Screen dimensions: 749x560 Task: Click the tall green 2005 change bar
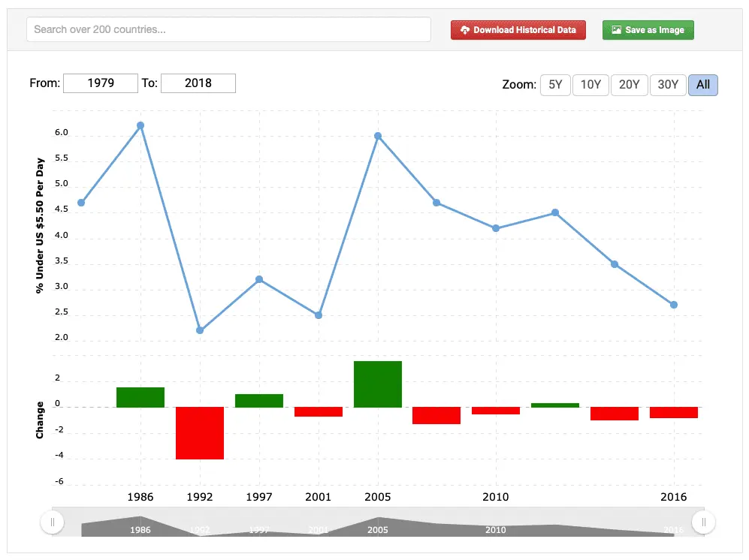point(378,384)
